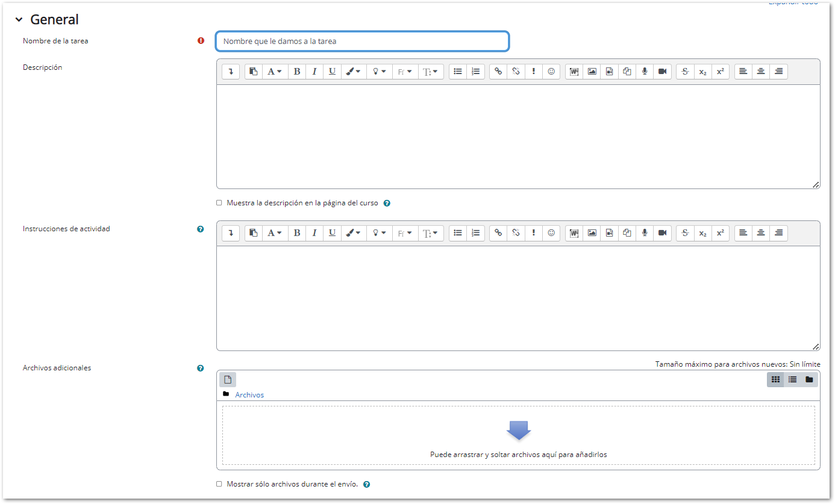Apply underline in Instrucciones de actividad editor
Screen dimensions: 835x504
click(x=332, y=233)
